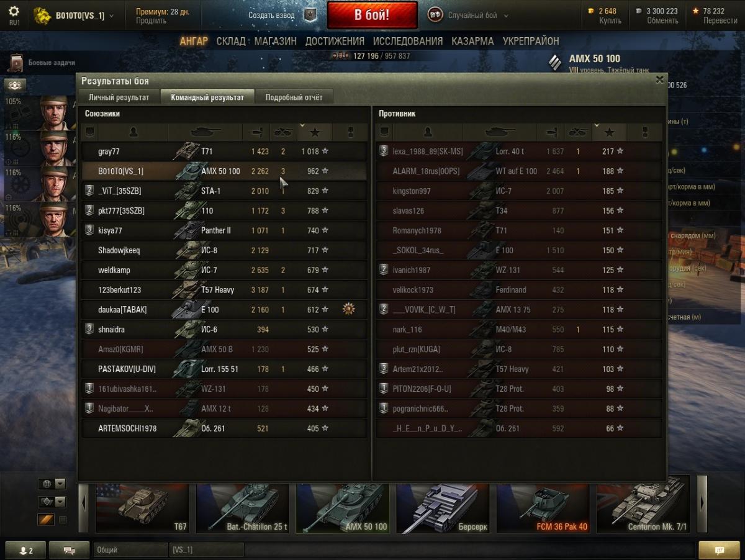Toggle the checkbox beside the orange stripe icon
Image resolution: width=745 pixels, height=560 pixels.
coord(63,520)
